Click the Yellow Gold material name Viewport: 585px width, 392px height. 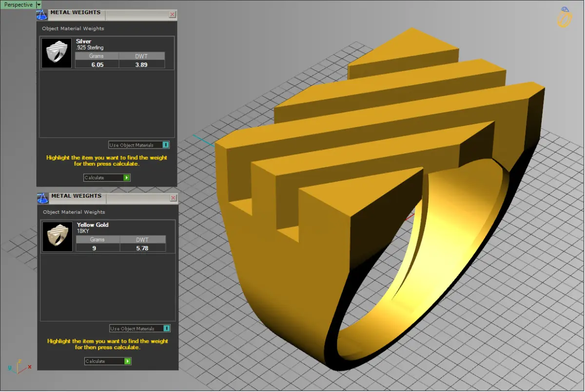[93, 225]
